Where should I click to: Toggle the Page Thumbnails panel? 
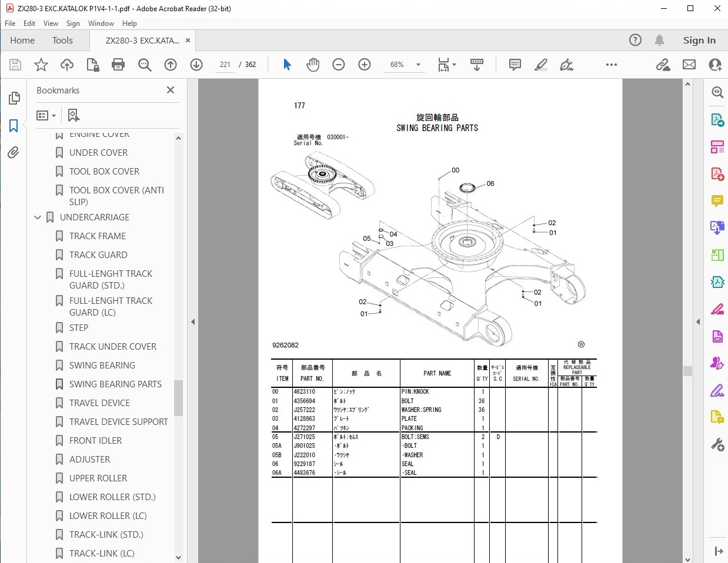(14, 98)
